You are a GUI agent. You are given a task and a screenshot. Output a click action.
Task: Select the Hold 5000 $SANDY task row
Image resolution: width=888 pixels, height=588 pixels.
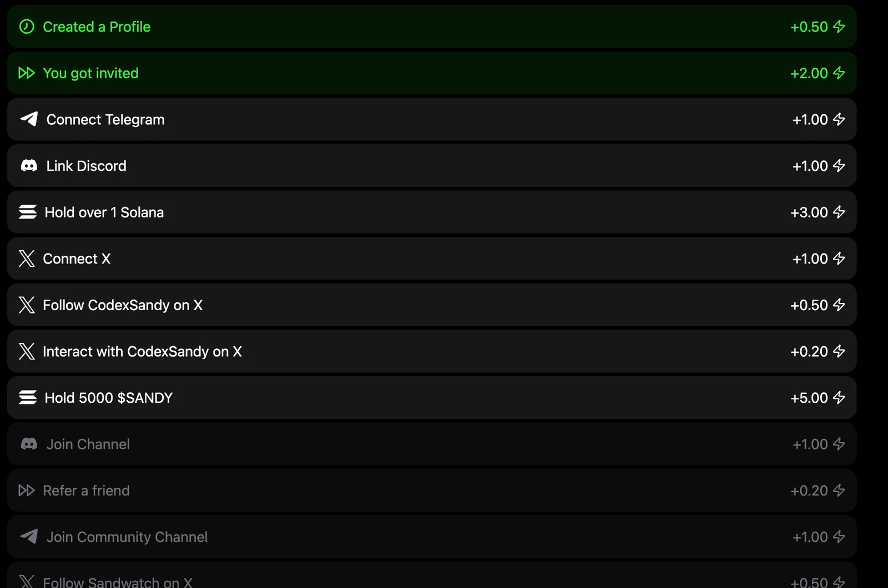pyautogui.click(x=432, y=398)
